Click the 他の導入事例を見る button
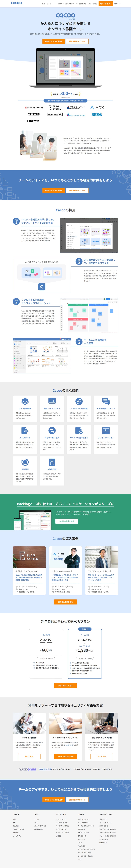This screenshot has height=868, width=131. click(x=65, y=602)
